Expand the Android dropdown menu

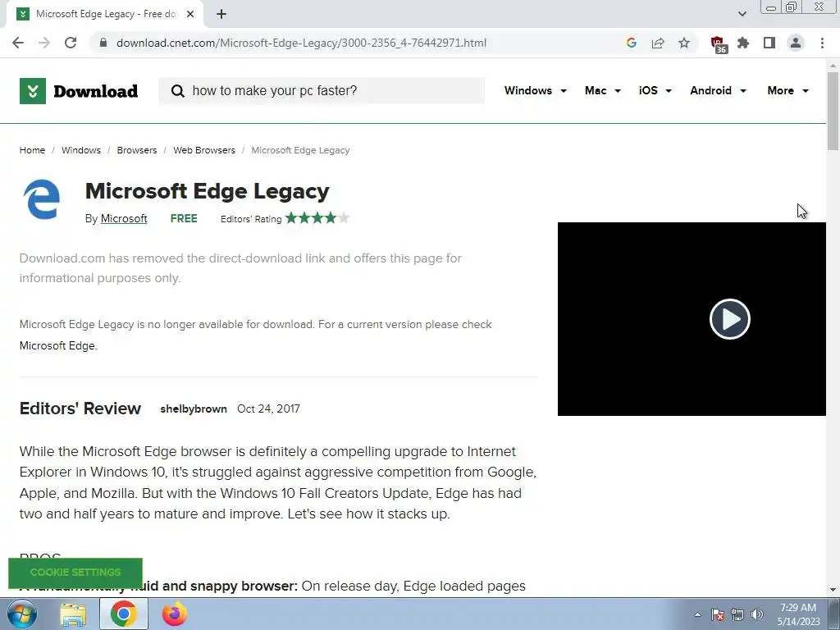coord(718,90)
